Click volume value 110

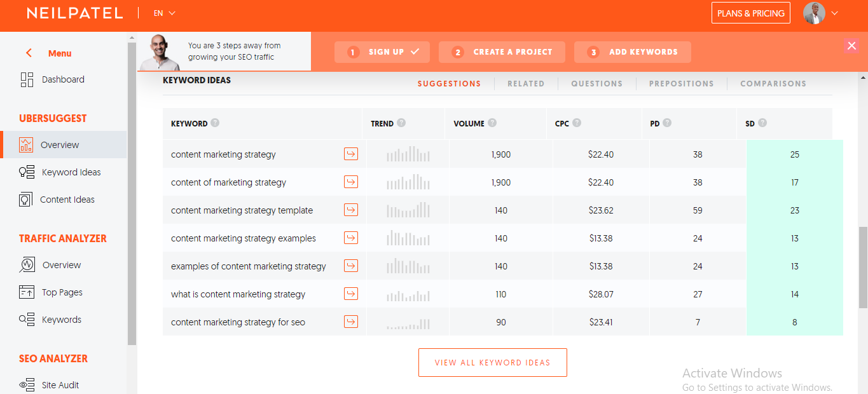tap(501, 294)
